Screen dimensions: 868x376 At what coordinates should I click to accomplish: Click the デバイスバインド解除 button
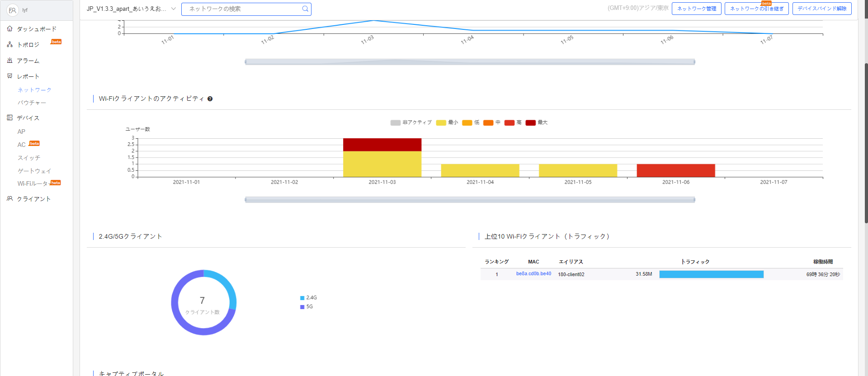pos(821,9)
